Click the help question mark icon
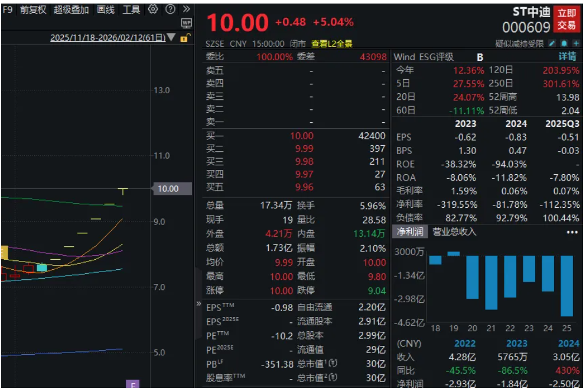 (x=170, y=9)
